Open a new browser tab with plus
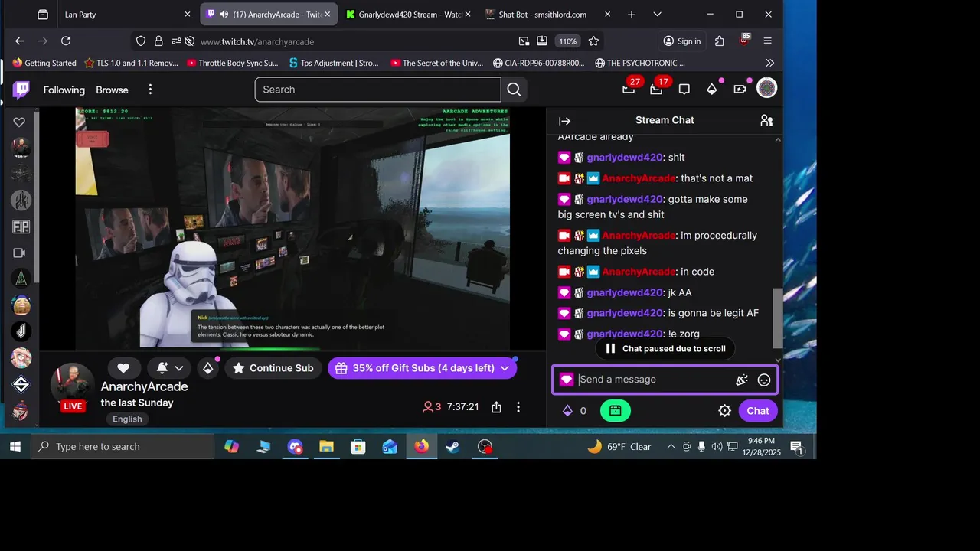 coord(632,15)
